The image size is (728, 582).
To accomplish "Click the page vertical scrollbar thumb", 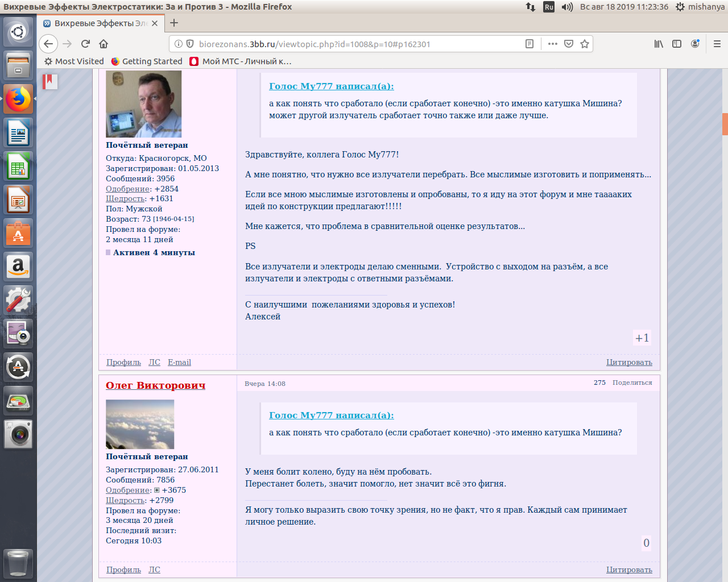I will [725, 124].
